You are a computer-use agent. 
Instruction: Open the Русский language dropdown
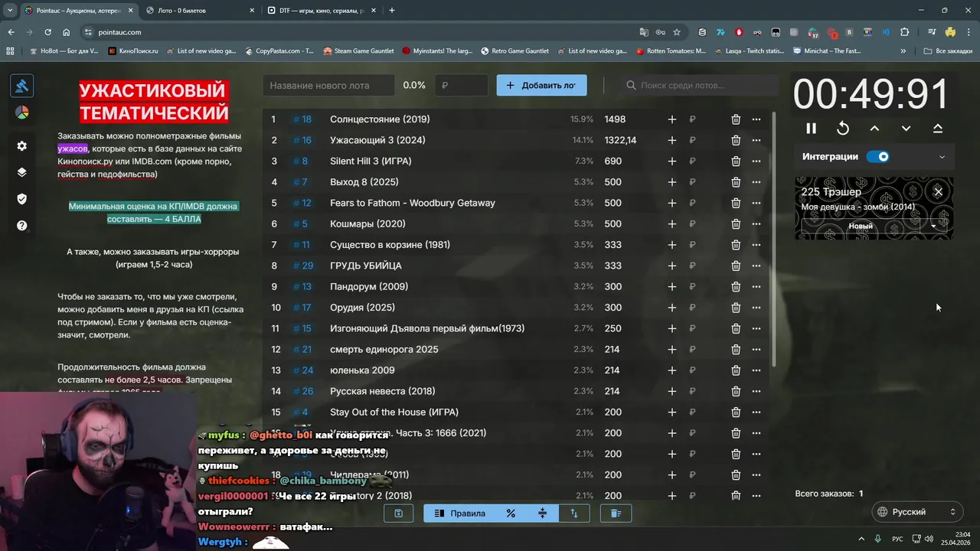[x=916, y=512]
